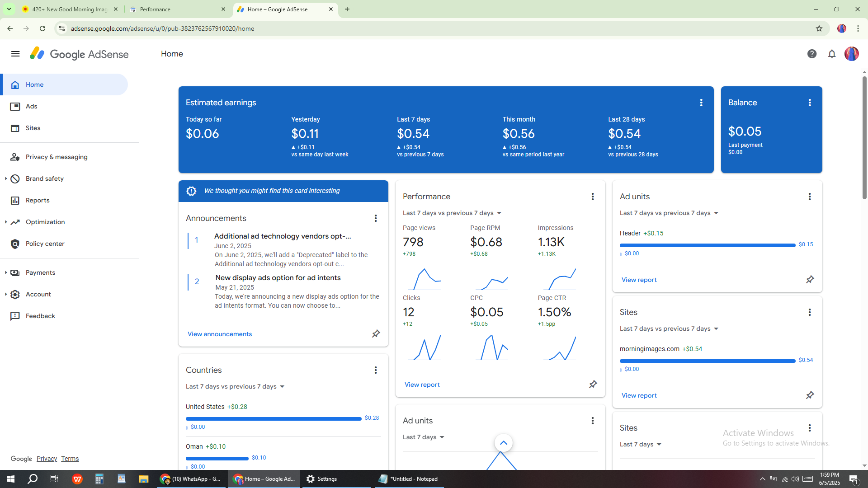The height and width of the screenshot is (488, 868).
Task: Expand Payments sidebar section
Action: [5, 272]
